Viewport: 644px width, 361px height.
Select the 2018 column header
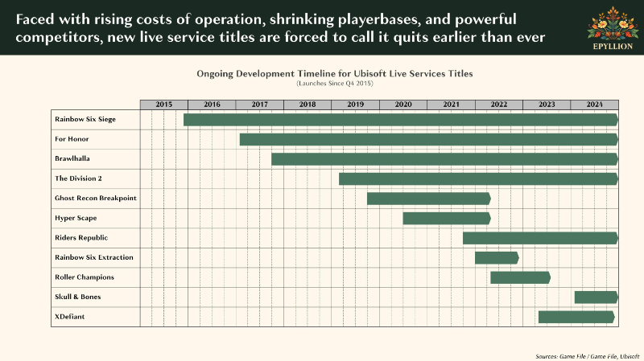[308, 105]
